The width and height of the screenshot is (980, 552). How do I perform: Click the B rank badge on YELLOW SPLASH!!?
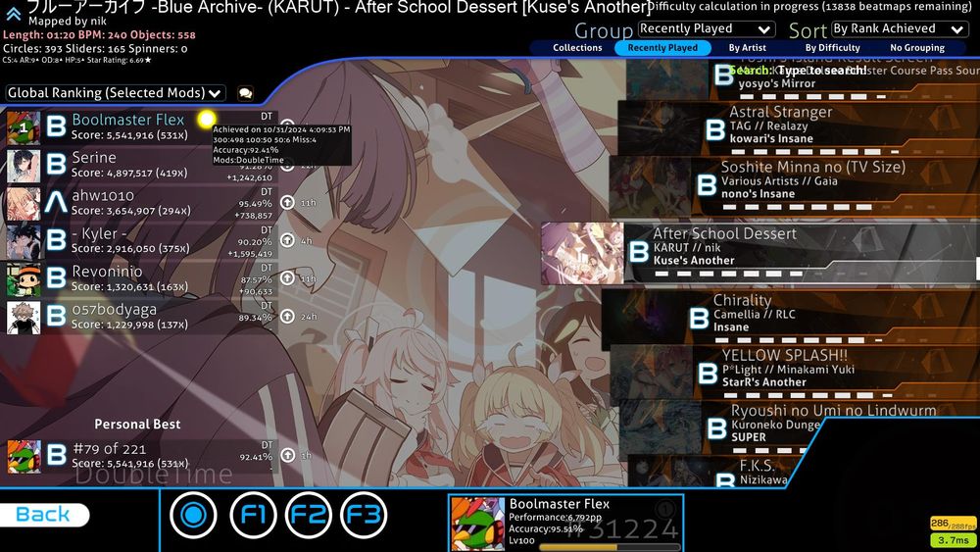click(x=708, y=374)
